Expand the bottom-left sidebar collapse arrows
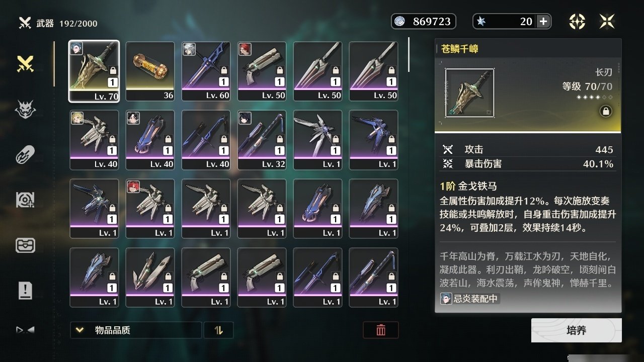 [x=25, y=330]
